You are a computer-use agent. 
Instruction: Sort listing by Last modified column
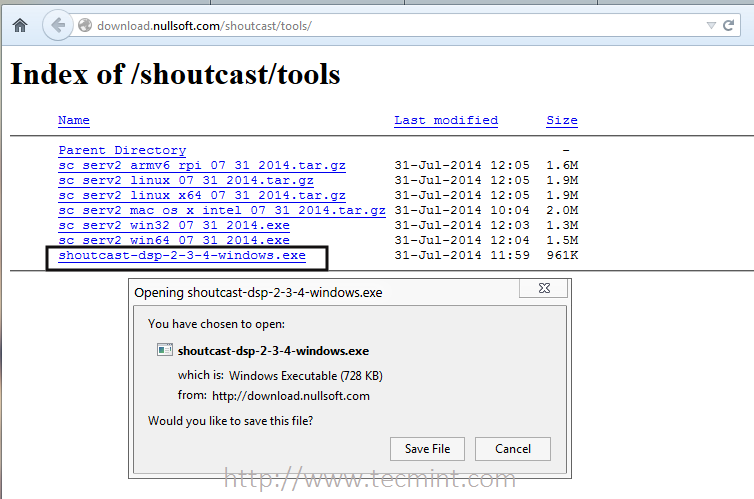coord(446,120)
